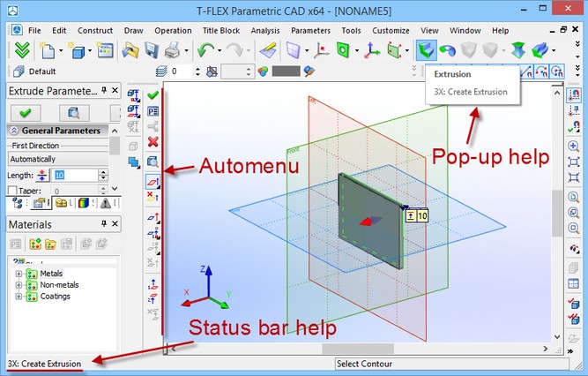Toggle the length direction arrows button
Image resolution: width=588 pixels, height=376 pixels.
(42, 176)
